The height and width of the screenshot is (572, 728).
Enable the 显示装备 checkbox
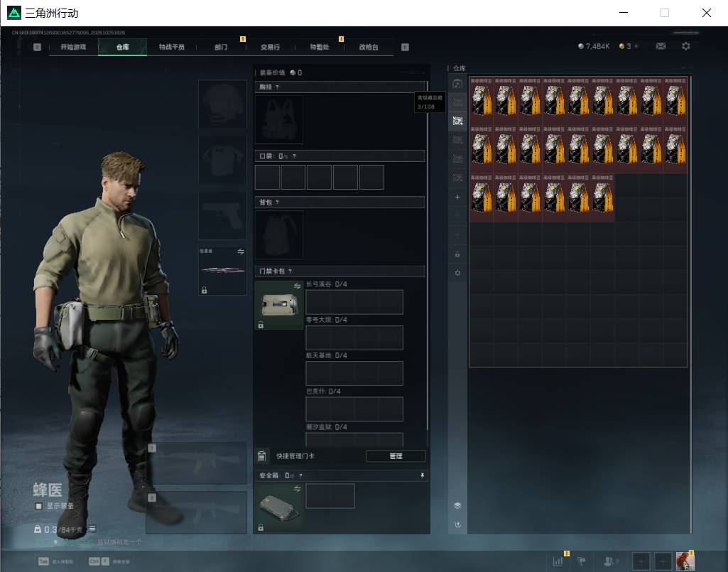[x=39, y=506]
